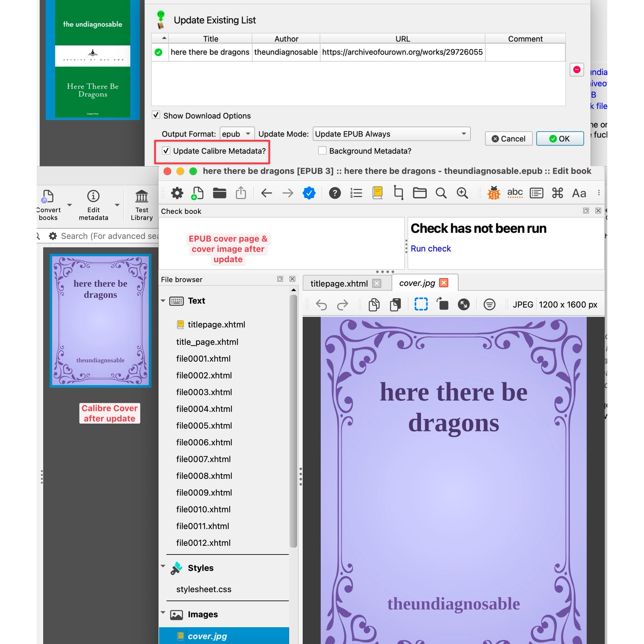
Task: Click the Run check link
Action: click(430, 249)
